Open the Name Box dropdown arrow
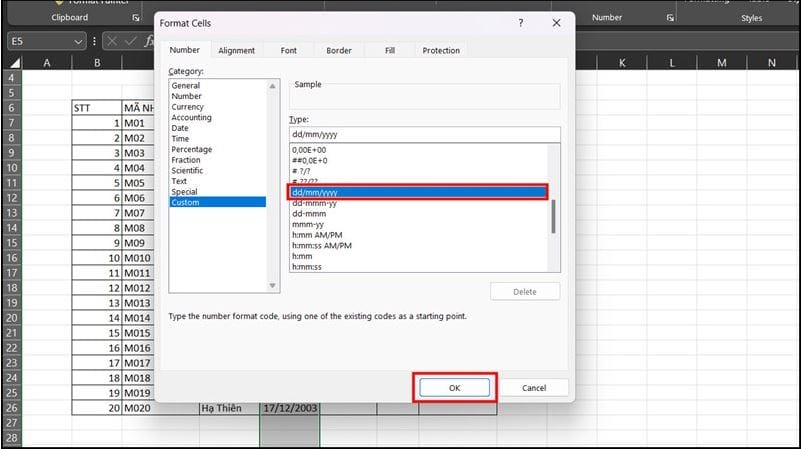 coord(78,41)
